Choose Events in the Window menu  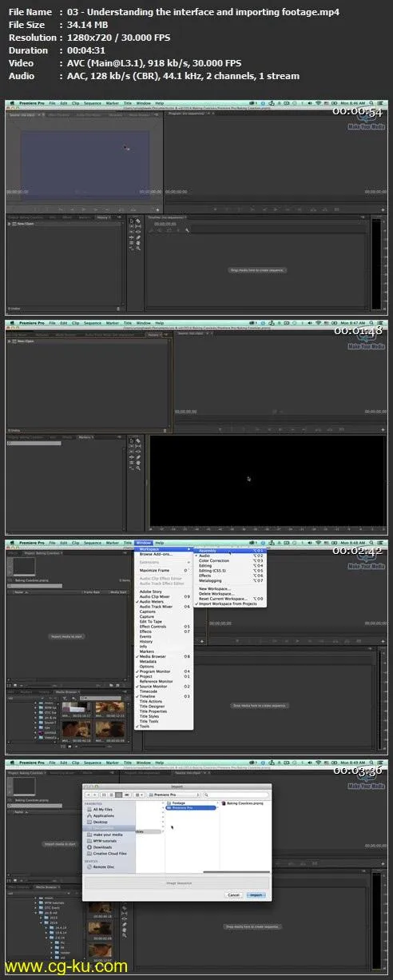[164, 636]
